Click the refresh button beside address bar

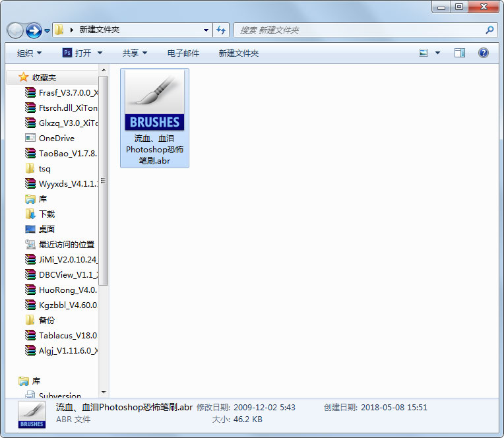pyautogui.click(x=221, y=30)
